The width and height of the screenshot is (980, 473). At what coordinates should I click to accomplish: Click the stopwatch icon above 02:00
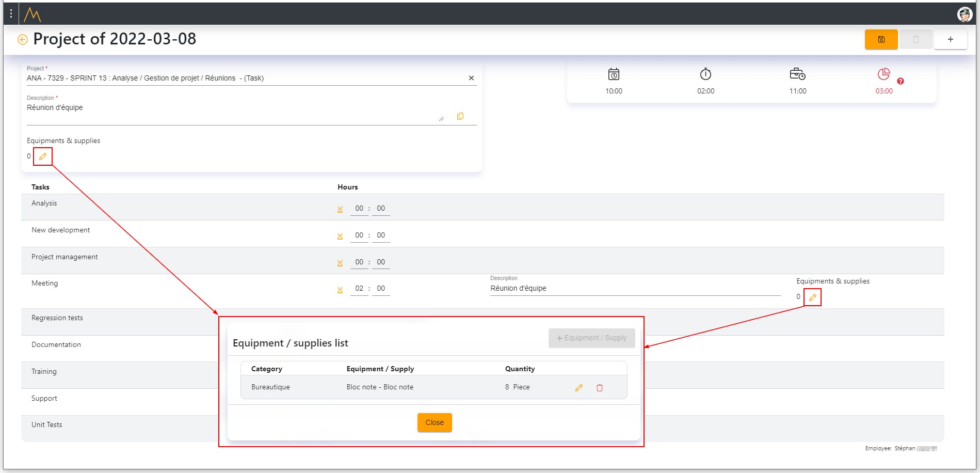coord(705,74)
